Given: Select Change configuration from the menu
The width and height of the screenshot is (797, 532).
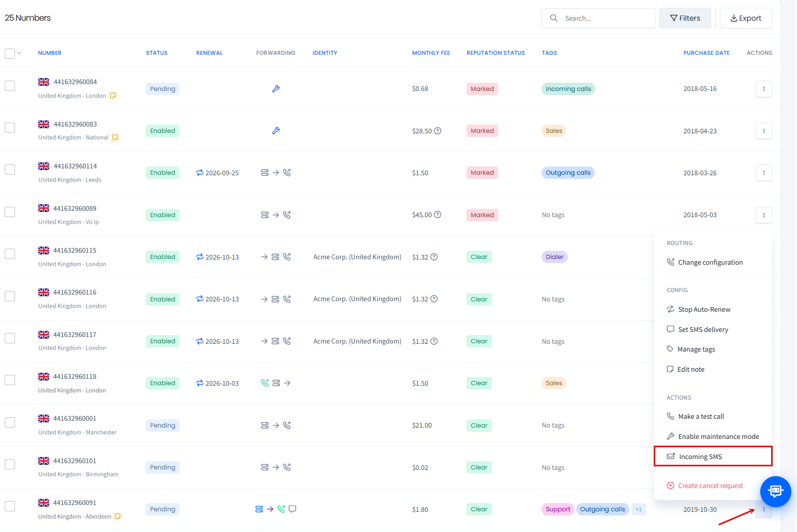Looking at the screenshot, I should pos(705,262).
